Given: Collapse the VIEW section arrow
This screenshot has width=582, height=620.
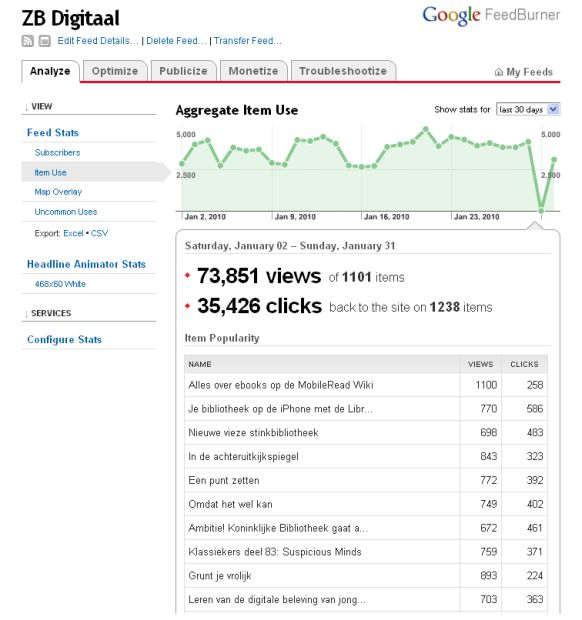Looking at the screenshot, I should coord(26,107).
